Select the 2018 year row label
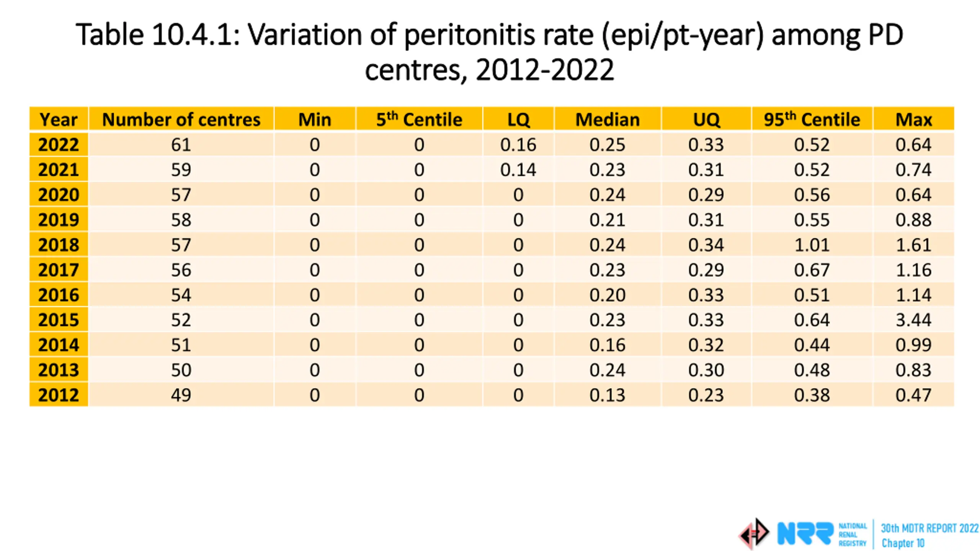This screenshot has width=980, height=551. tap(59, 245)
